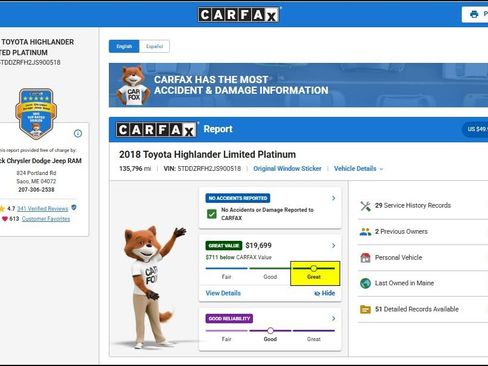Switch to the Español language tab
The width and height of the screenshot is (488, 366).
tap(154, 46)
